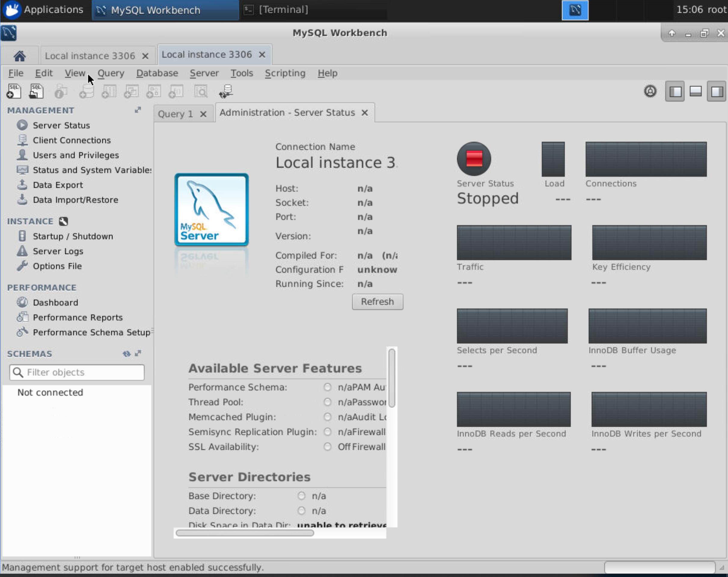The image size is (728, 577).
Task: Click the create stored procedure icon
Action: pos(153,91)
